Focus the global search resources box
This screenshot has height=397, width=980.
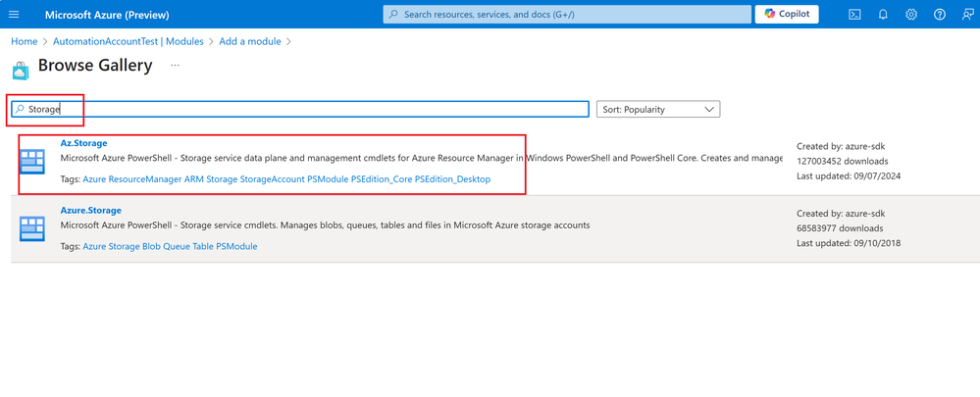[x=567, y=14]
